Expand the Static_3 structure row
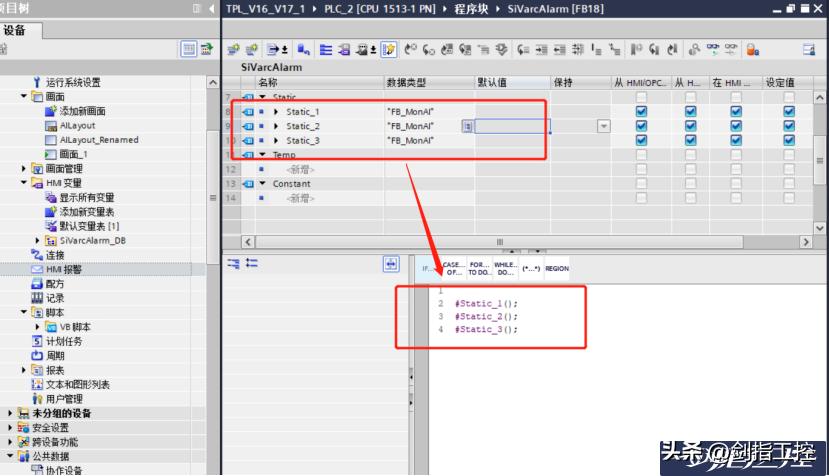Viewport: 829px width, 476px height. pos(276,140)
